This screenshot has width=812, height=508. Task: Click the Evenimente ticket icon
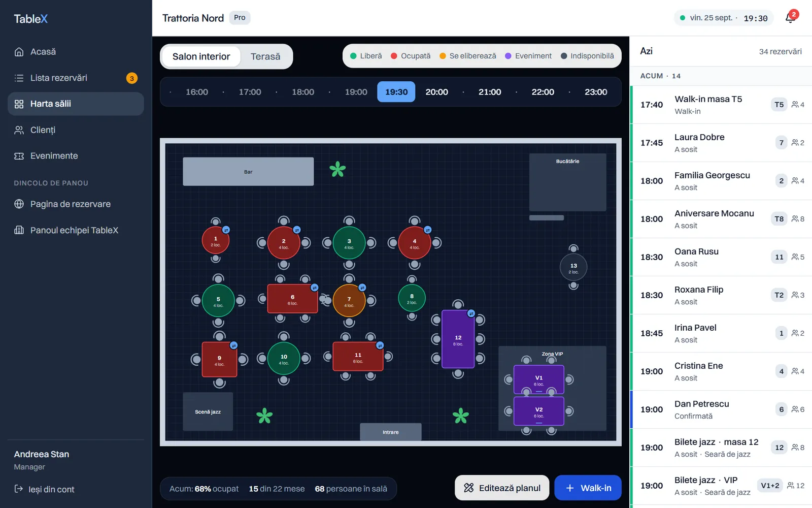(x=19, y=156)
